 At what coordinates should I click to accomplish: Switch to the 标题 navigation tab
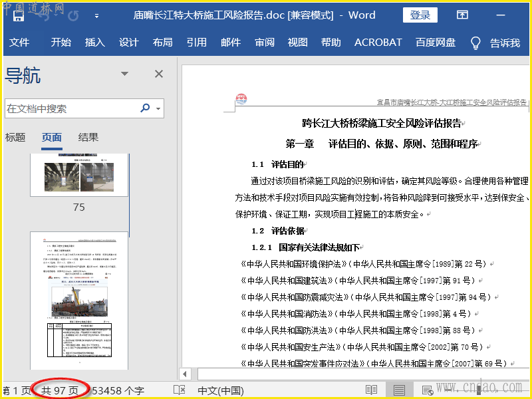[15, 138]
